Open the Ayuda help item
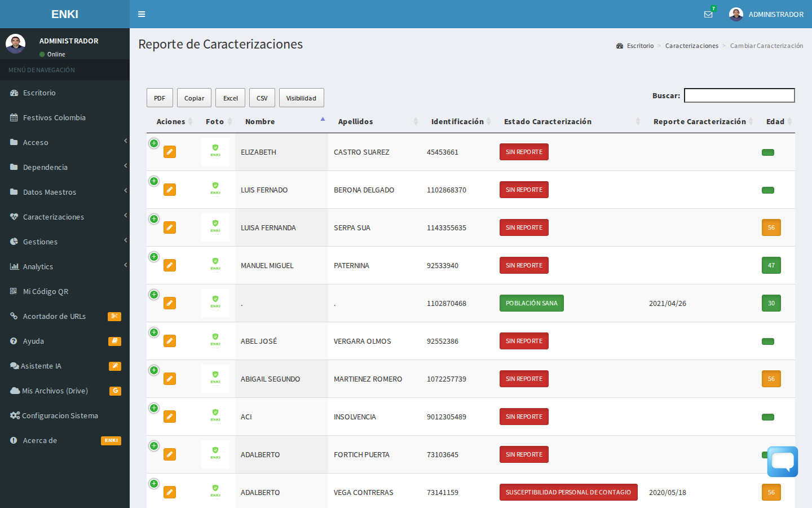 [x=65, y=341]
